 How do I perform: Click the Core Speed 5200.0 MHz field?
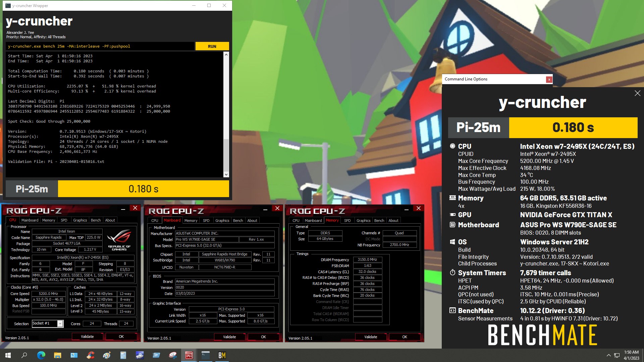pos(49,294)
